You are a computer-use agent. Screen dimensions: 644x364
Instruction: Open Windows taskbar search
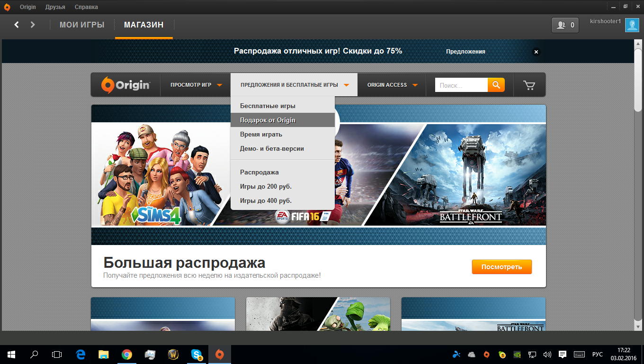tap(34, 354)
